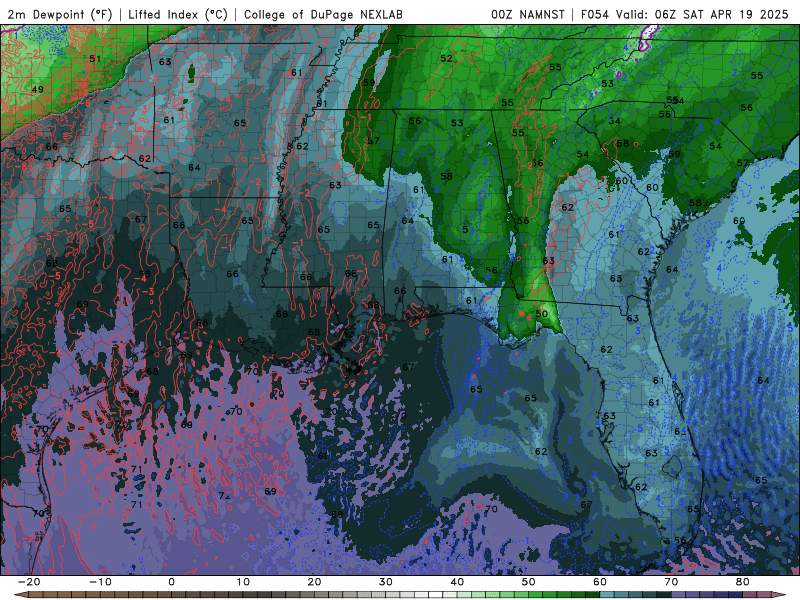Click the 40 label on the color scale

click(457, 582)
